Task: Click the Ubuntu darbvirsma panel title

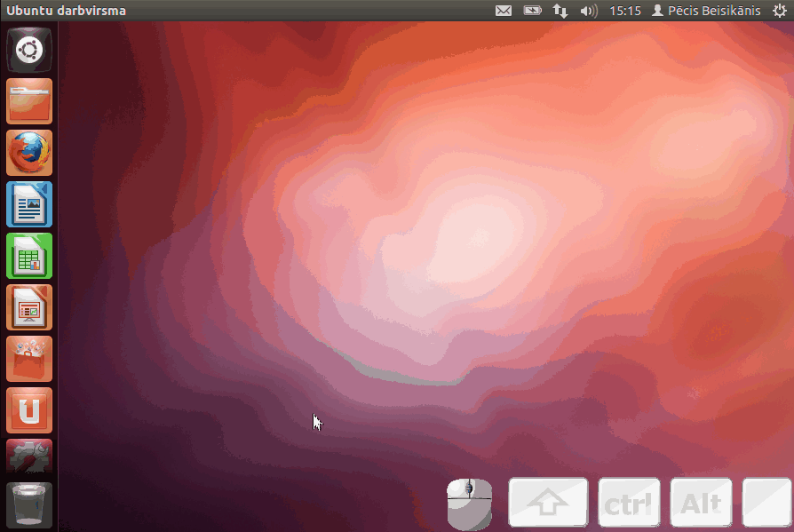Action: [x=66, y=11]
